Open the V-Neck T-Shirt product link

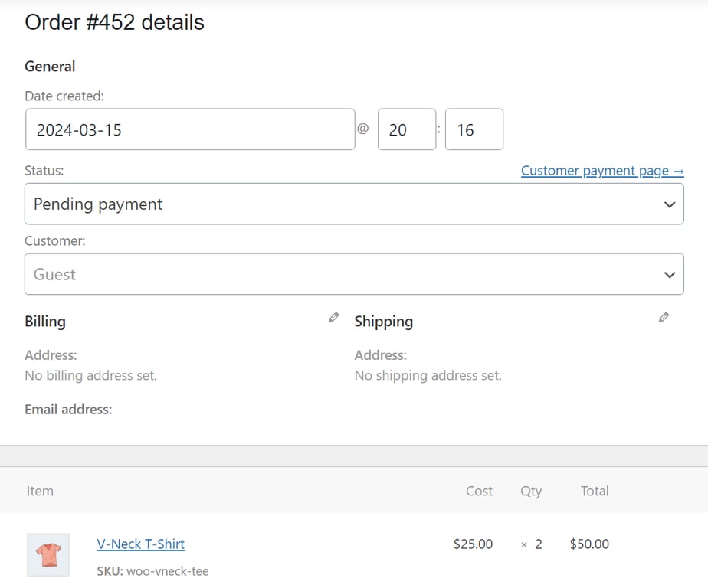[141, 544]
